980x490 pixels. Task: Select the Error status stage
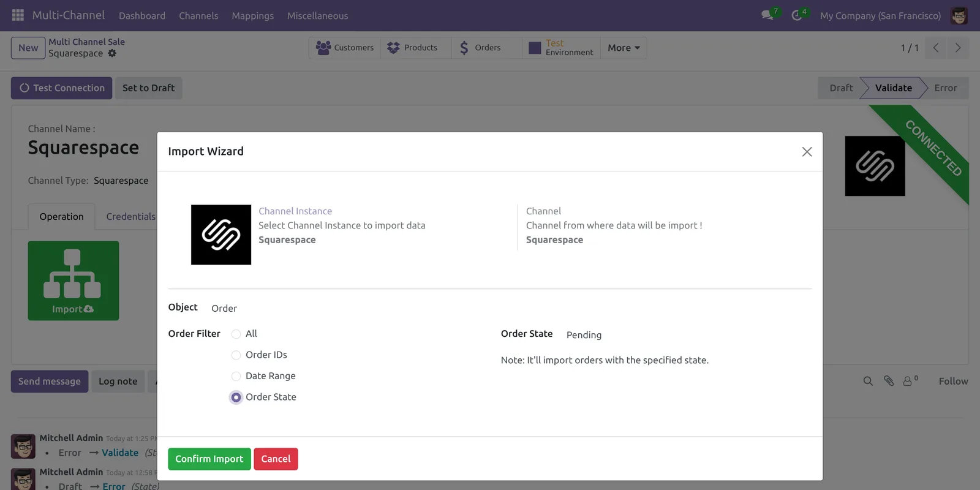click(945, 88)
